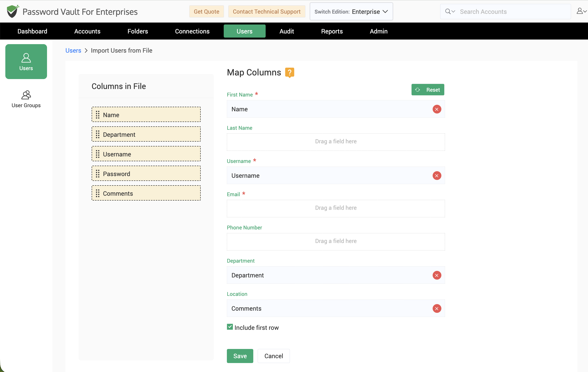Toggle Include first row checkbox

(230, 327)
